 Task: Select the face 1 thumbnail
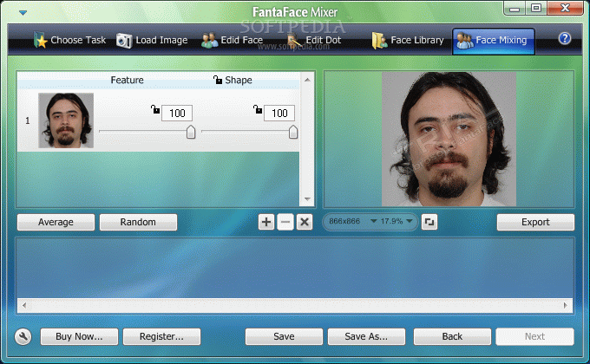[x=66, y=120]
